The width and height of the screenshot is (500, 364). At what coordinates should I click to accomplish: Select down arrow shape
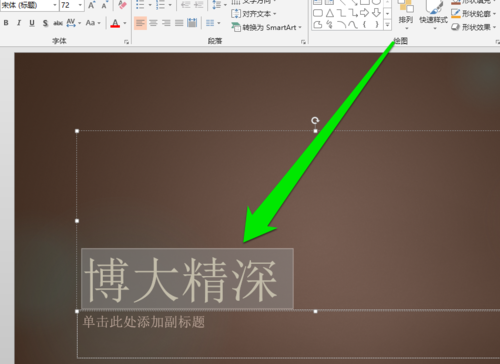[376, 13]
